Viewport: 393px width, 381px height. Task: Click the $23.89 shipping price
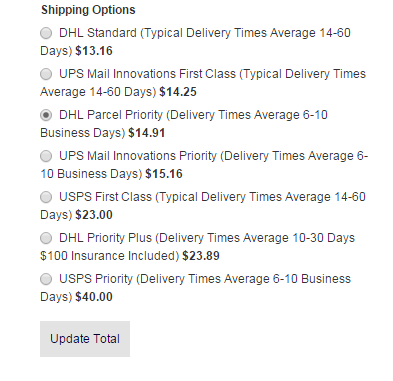tap(201, 256)
